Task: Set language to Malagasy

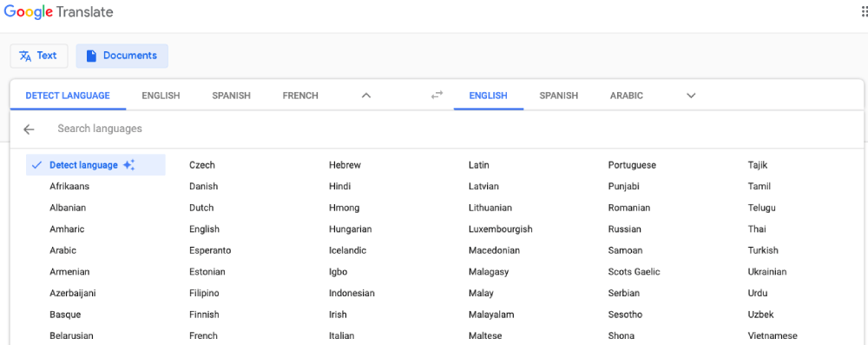Action: coord(489,272)
